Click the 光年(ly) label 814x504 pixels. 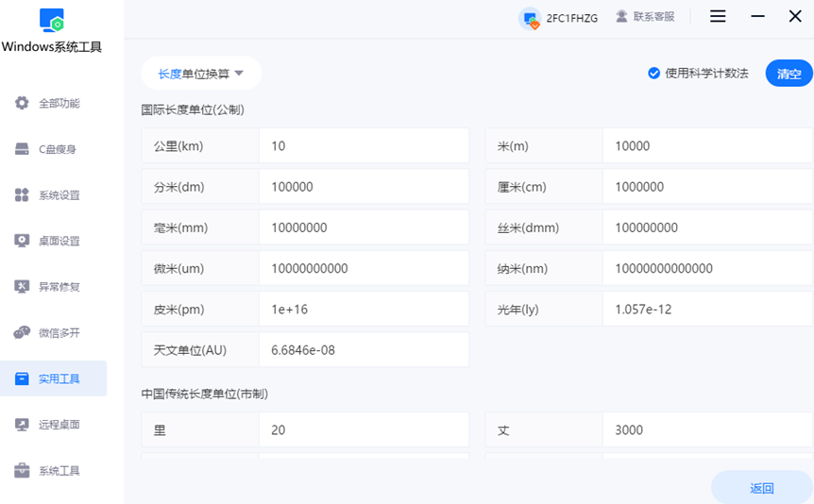point(517,310)
